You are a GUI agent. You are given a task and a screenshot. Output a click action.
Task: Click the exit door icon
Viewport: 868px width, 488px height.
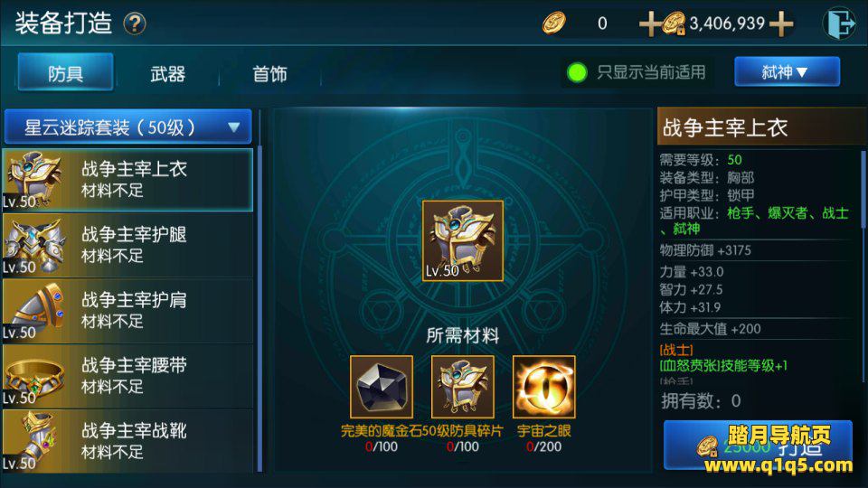(x=839, y=23)
